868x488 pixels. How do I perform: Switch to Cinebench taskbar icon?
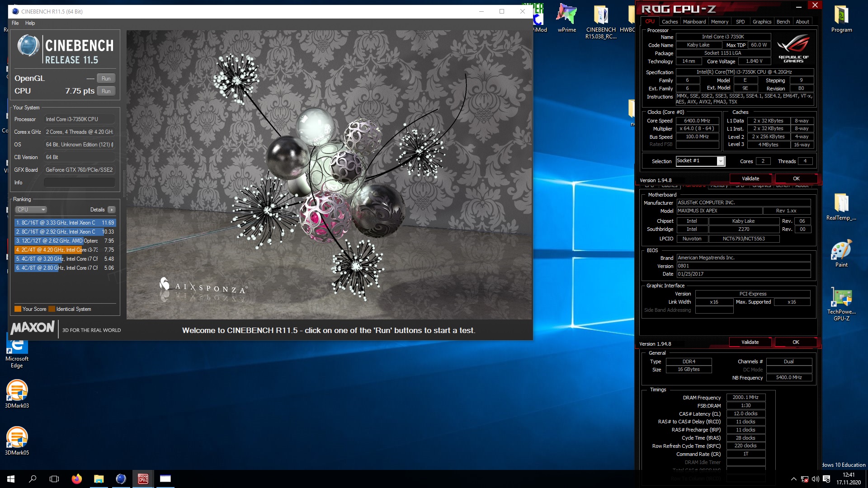[121, 479]
